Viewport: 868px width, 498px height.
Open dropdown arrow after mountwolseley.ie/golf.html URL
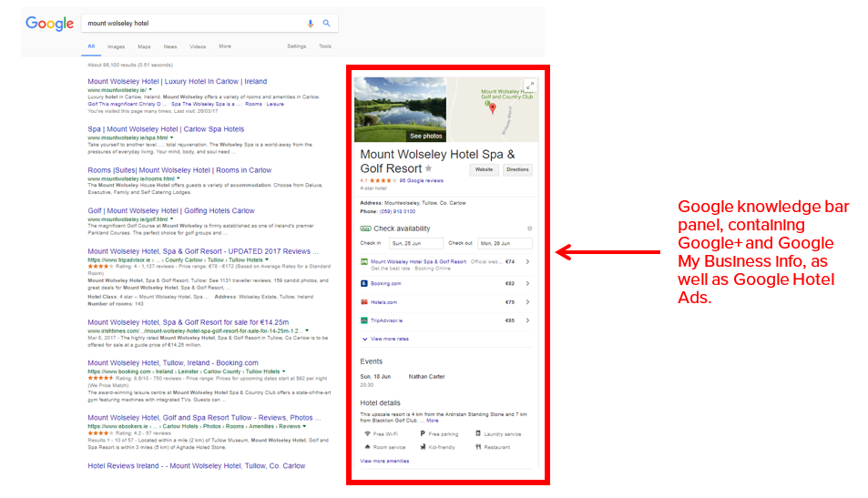[171, 219]
